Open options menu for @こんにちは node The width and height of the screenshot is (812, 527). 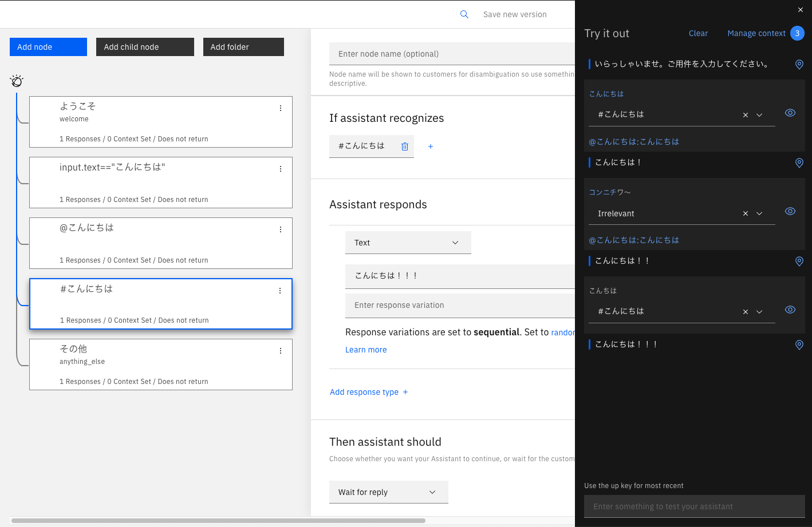(281, 229)
